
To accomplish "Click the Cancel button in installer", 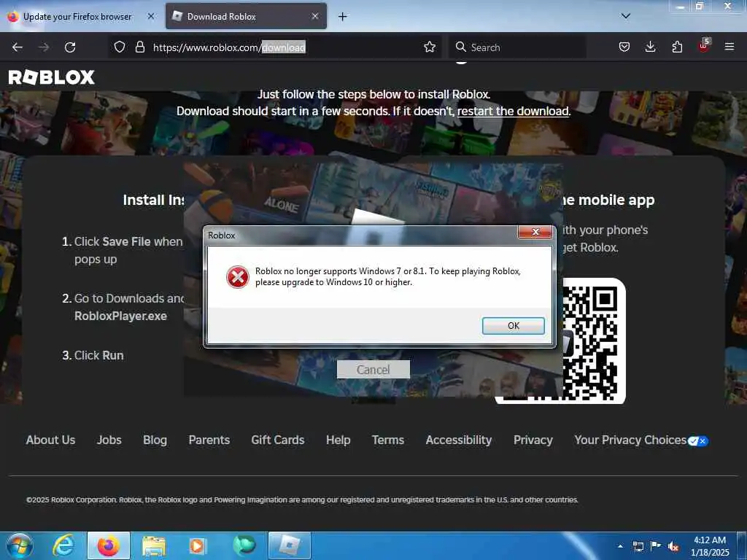I will click(x=373, y=370).
